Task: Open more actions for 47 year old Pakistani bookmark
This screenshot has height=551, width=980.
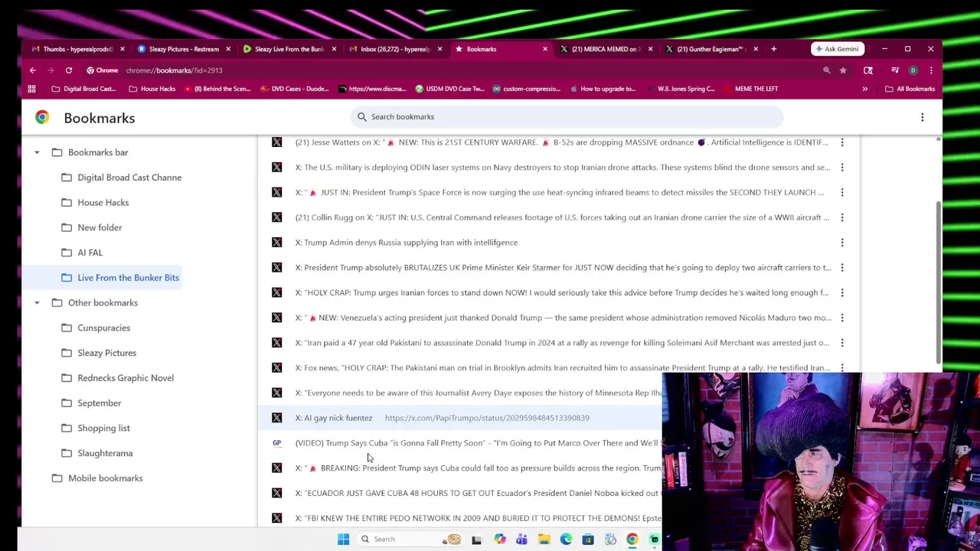Action: coord(842,343)
